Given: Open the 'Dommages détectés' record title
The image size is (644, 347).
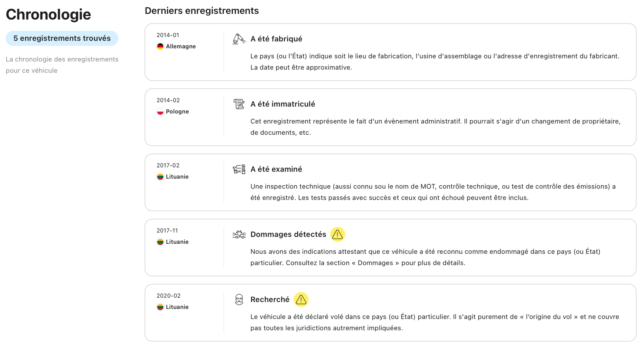Looking at the screenshot, I should tap(288, 234).
